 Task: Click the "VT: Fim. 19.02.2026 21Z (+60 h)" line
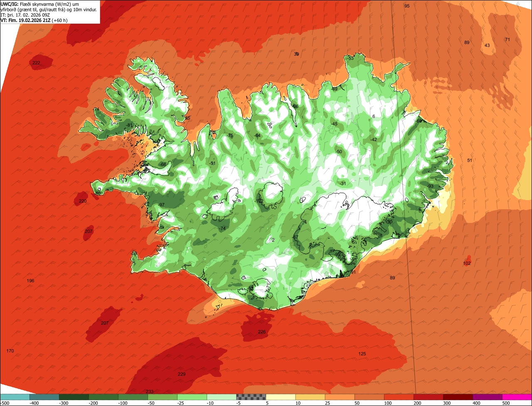[x=34, y=20]
